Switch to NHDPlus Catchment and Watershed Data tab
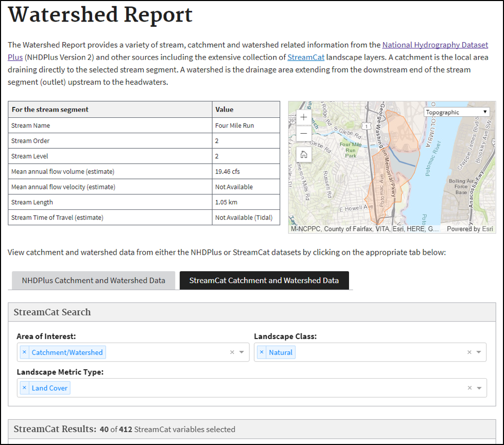The height and width of the screenshot is (445, 504). 93,280
